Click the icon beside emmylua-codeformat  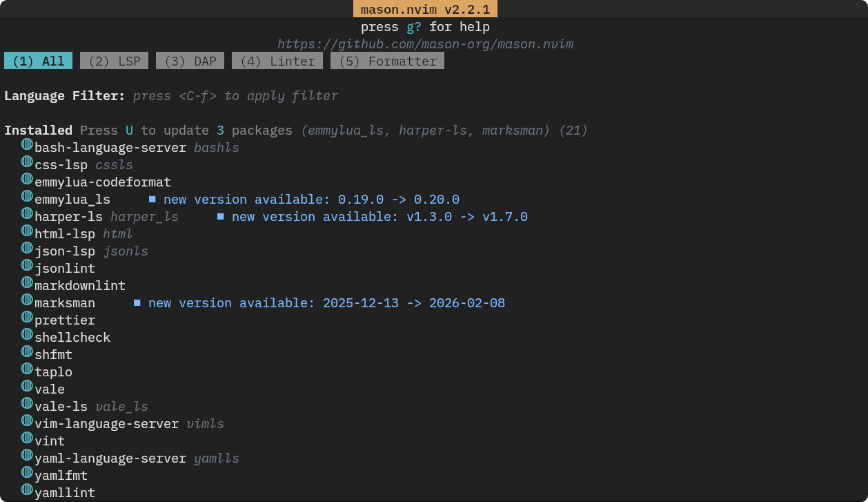coord(27,180)
